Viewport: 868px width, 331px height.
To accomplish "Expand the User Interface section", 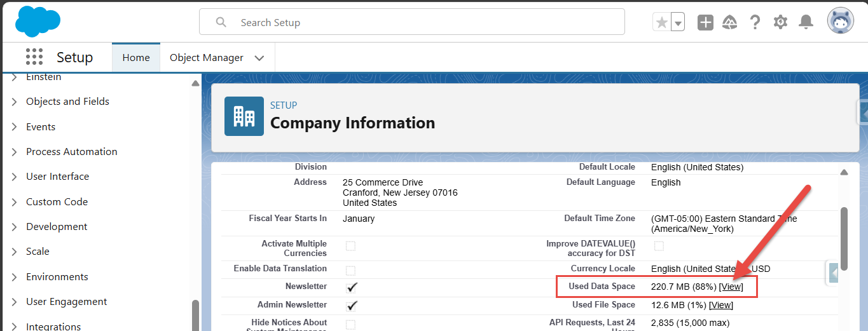I will 14,177.
